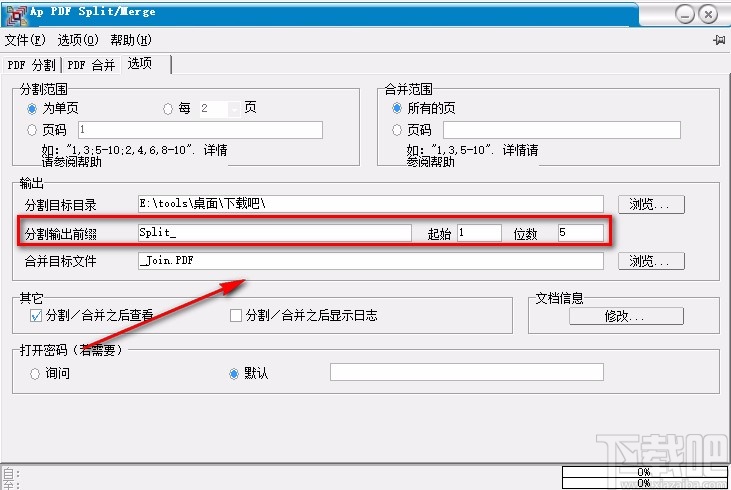This screenshot has height=490, width=731.
Task: Minimize the Ap PDF Split/Merge window
Action: 684,14
